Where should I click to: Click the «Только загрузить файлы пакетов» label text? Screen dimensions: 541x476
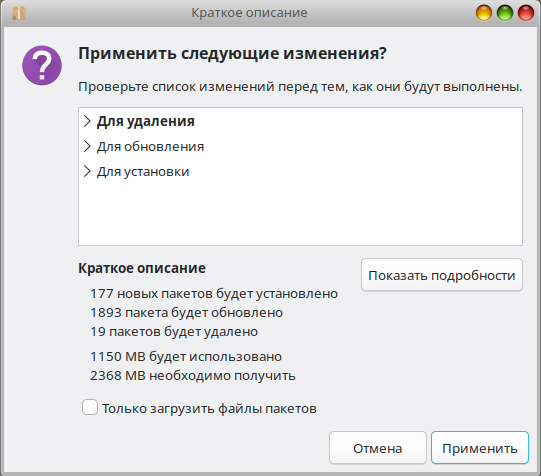(x=209, y=408)
